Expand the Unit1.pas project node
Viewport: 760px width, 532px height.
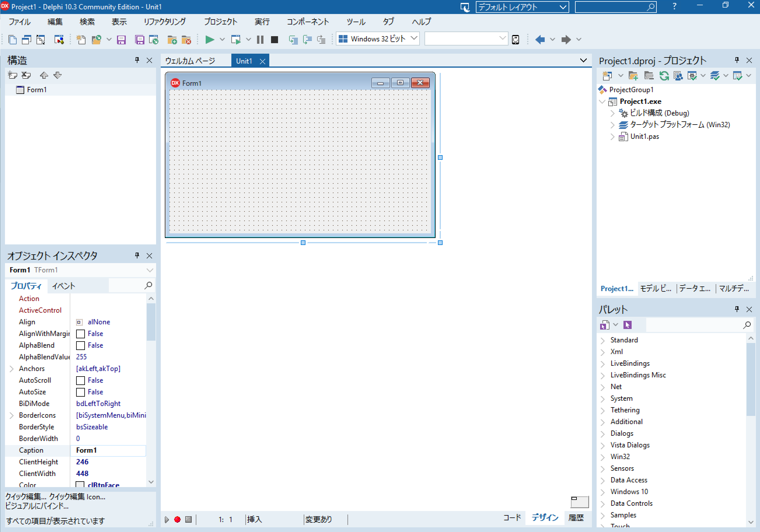(612, 136)
